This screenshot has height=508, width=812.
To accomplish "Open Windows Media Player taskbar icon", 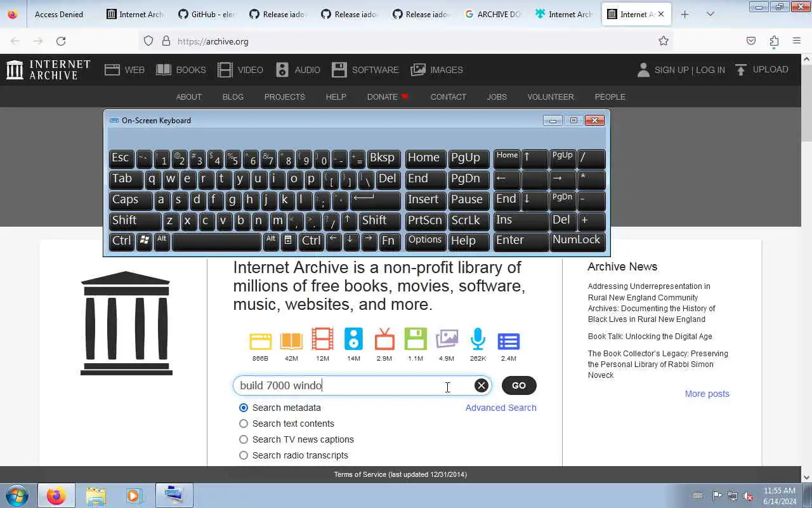I will coord(134,495).
